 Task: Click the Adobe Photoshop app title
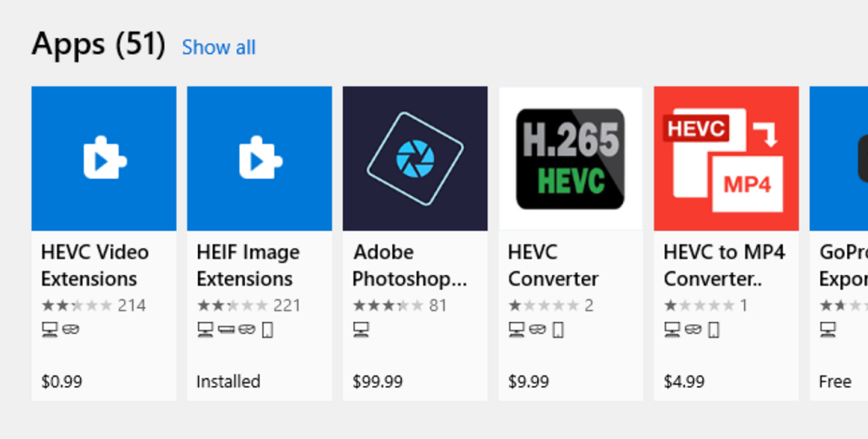point(410,265)
